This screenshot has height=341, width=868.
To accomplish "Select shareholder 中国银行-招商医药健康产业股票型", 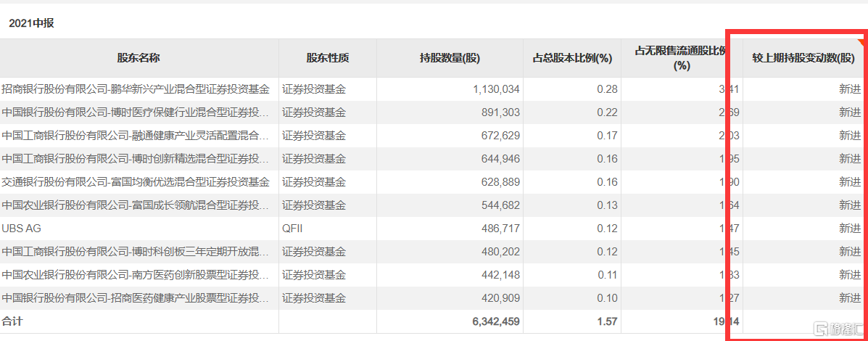I will [x=136, y=298].
